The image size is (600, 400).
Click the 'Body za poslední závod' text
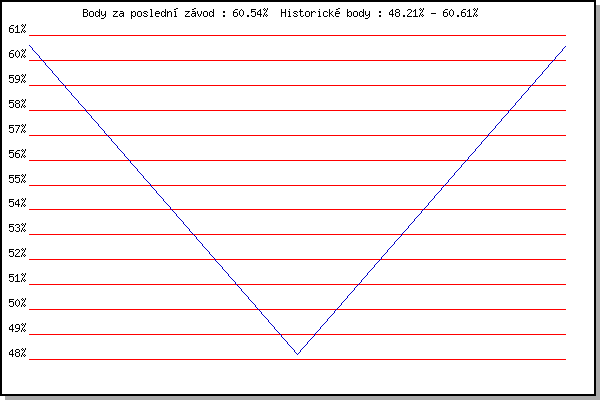[x=148, y=13]
